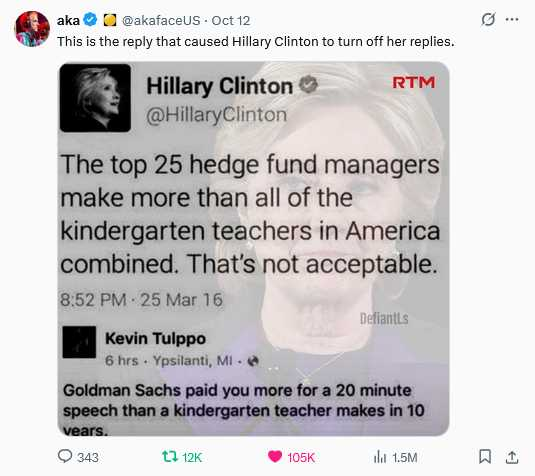Open the aka display name link

click(x=68, y=20)
